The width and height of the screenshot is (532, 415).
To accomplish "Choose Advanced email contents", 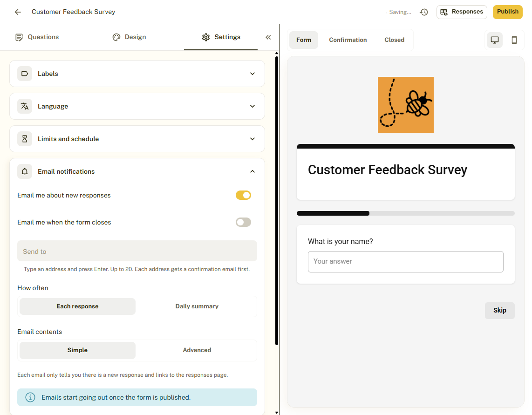I will pyautogui.click(x=197, y=350).
